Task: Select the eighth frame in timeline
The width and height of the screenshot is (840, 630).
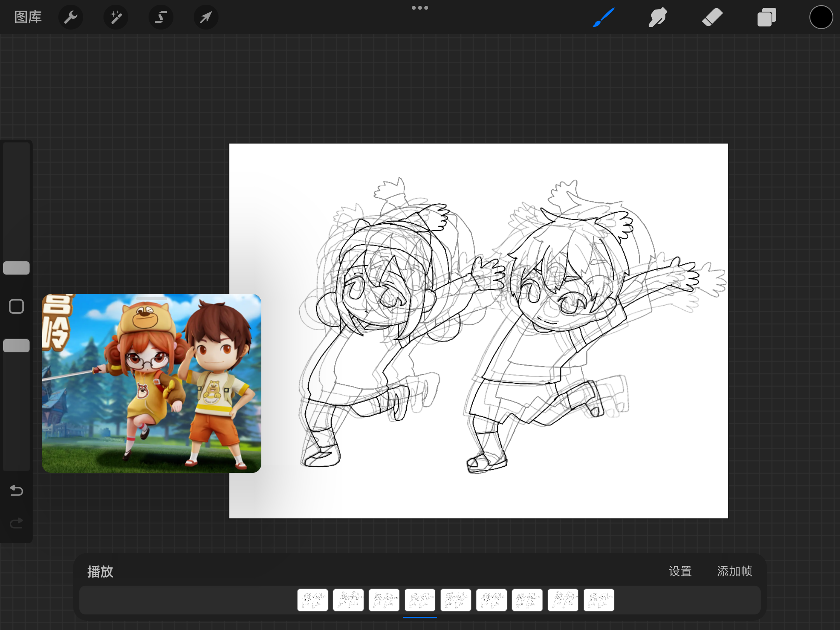Action: coord(563,600)
